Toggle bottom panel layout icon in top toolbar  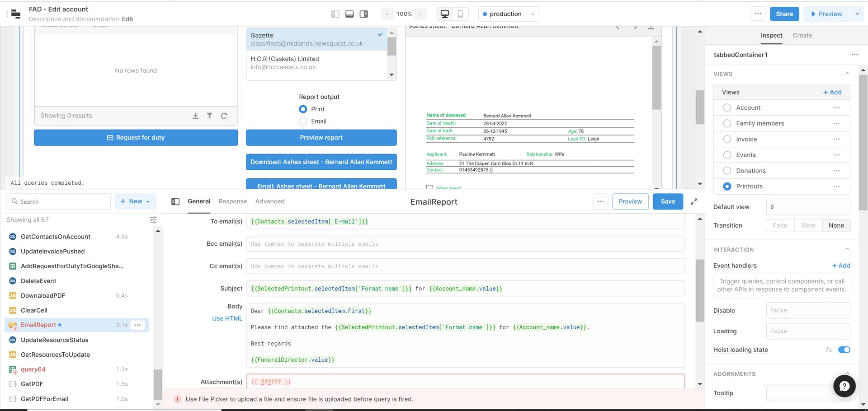(349, 14)
